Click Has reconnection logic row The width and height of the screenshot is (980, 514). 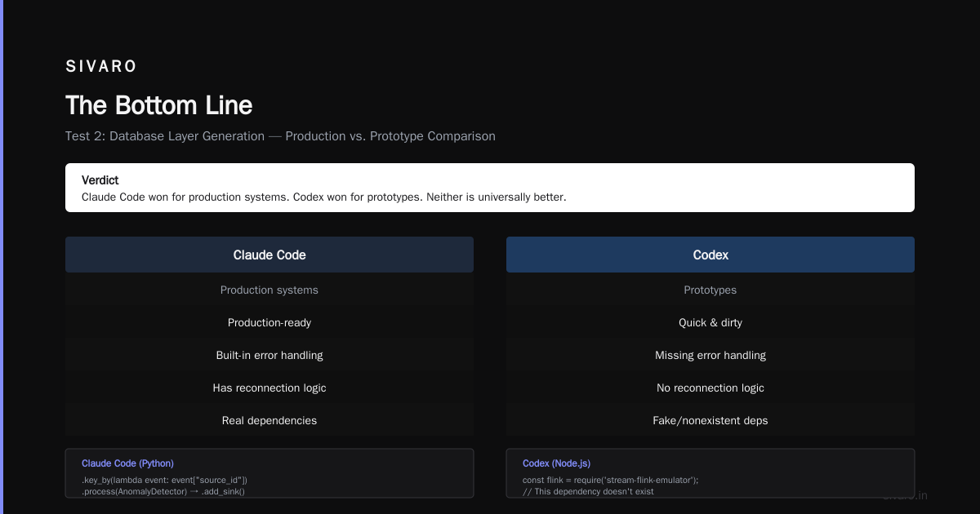pos(269,388)
